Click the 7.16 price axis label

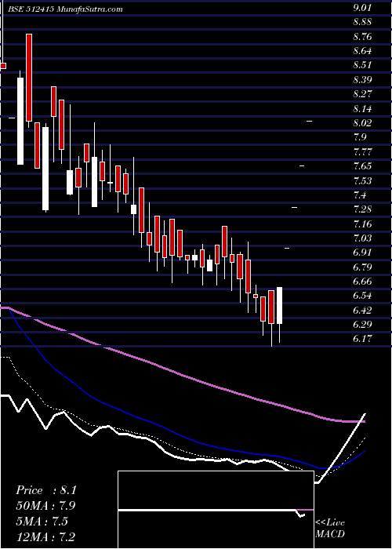tap(362, 224)
